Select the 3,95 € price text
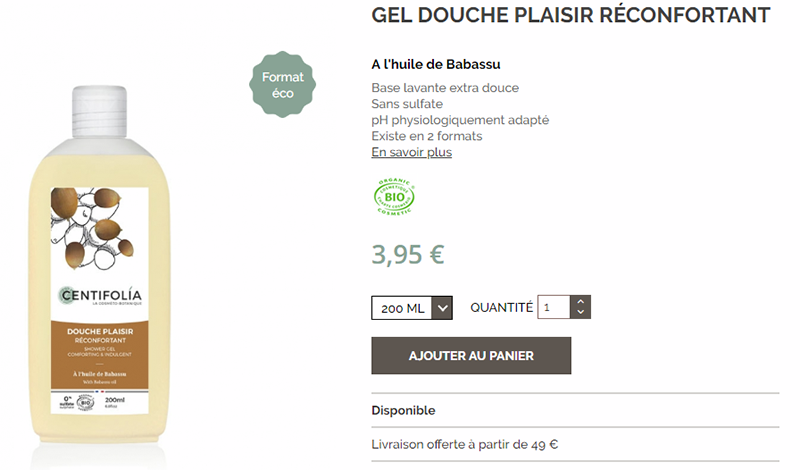Screen dimensions: 800x470 point(408,255)
